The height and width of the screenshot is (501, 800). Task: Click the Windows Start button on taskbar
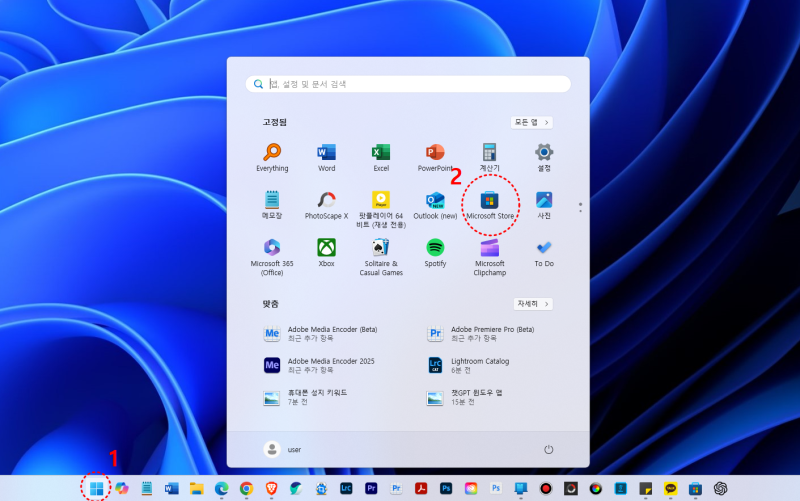pyautogui.click(x=96, y=489)
